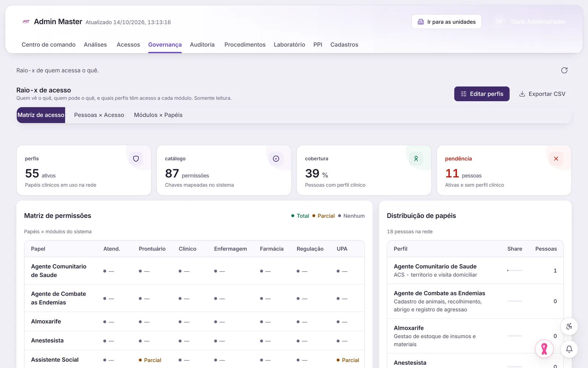Select Matriz de acesso sub-tab

41,115
